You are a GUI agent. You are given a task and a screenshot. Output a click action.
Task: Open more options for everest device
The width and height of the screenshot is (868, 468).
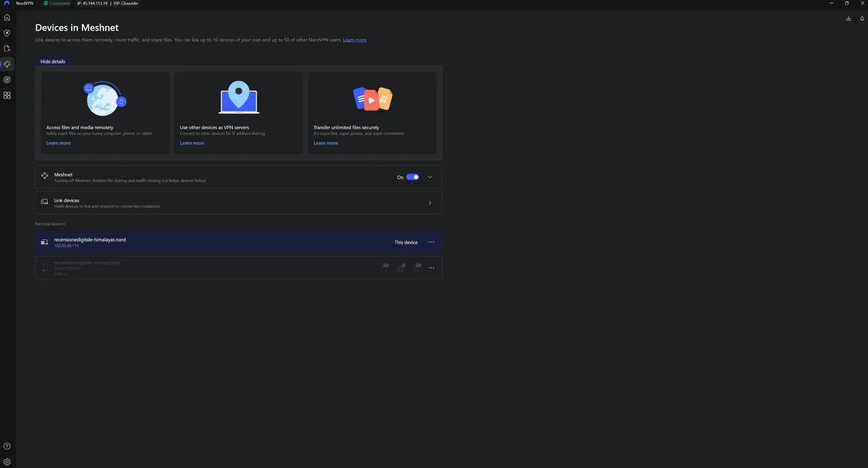pyautogui.click(x=431, y=268)
